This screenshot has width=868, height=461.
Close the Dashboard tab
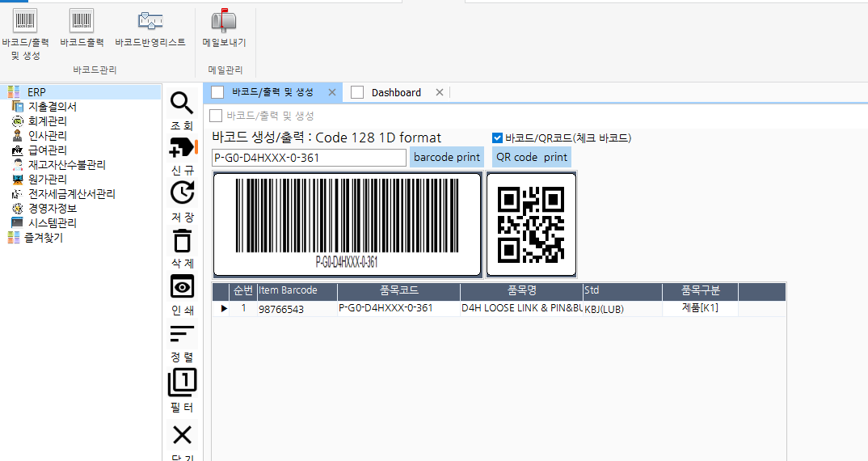(x=440, y=92)
